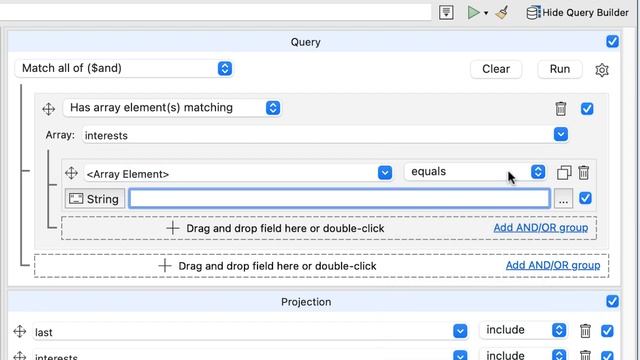Click inner Add AND/OR group link
Image resolution: width=640 pixels, height=360 pixels.
coord(541,228)
